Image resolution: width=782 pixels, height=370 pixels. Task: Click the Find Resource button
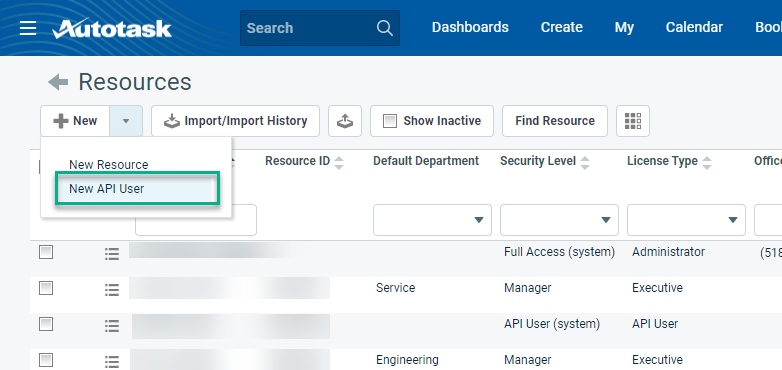click(555, 121)
